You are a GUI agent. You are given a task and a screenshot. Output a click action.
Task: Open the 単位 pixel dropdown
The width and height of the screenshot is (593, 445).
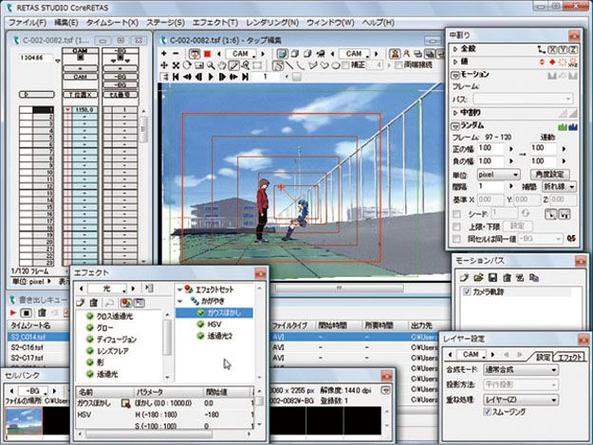click(498, 175)
